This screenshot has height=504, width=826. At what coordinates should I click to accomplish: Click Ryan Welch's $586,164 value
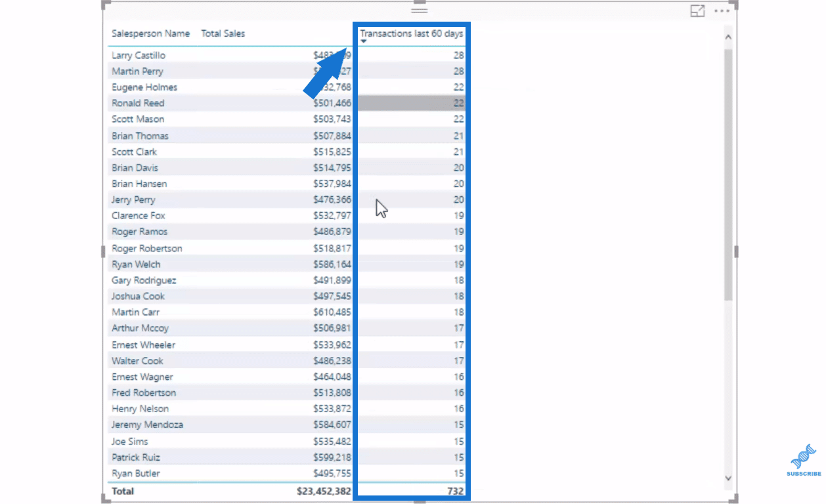[x=332, y=264]
